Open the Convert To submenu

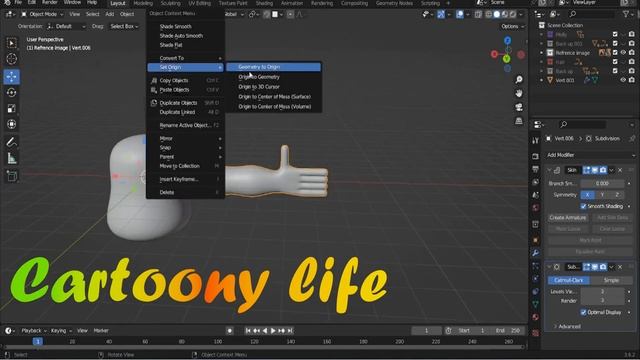(x=185, y=58)
